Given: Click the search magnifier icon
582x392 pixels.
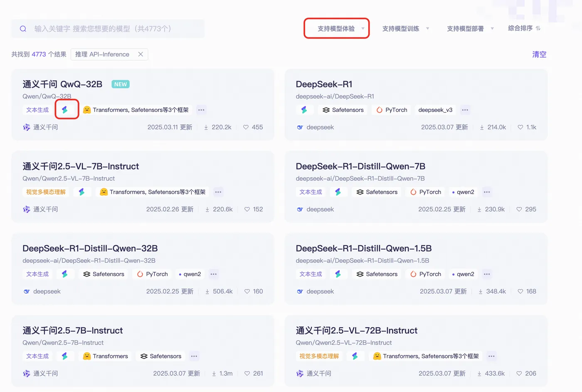Looking at the screenshot, I should (x=23, y=29).
